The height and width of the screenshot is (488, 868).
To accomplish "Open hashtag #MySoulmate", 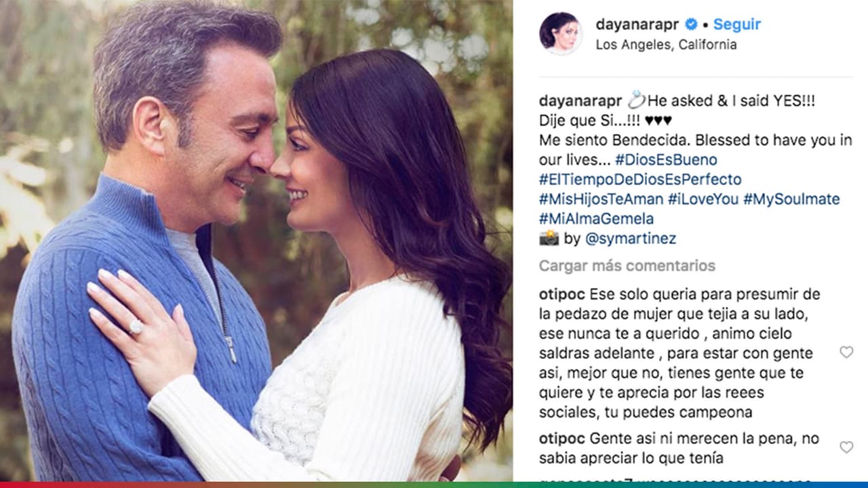I will click(x=791, y=200).
